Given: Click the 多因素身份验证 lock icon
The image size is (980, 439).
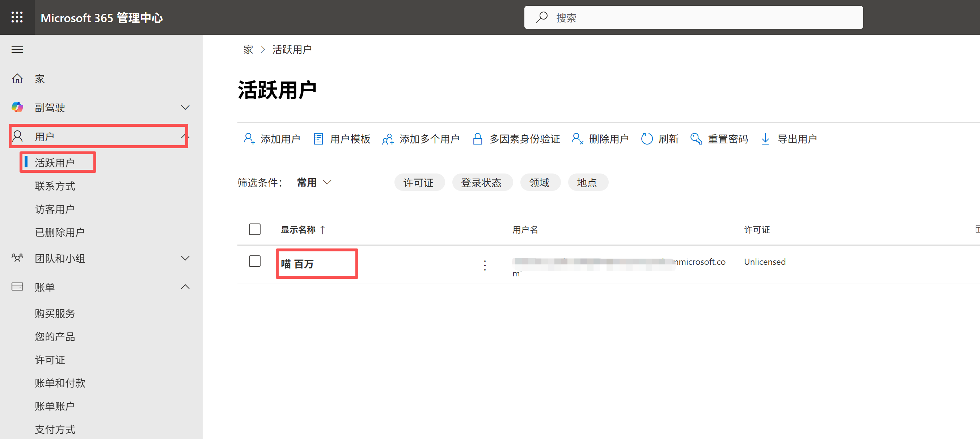Looking at the screenshot, I should (477, 139).
